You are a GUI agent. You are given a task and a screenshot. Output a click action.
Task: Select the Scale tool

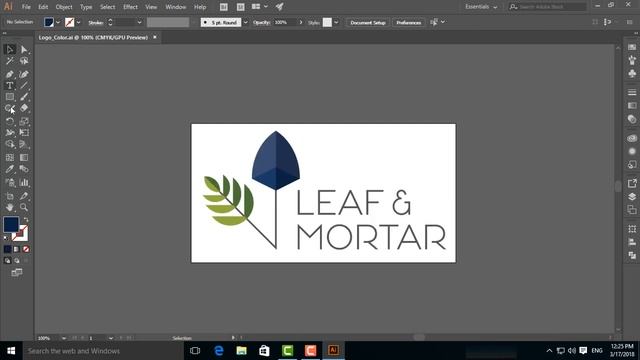tap(24, 121)
